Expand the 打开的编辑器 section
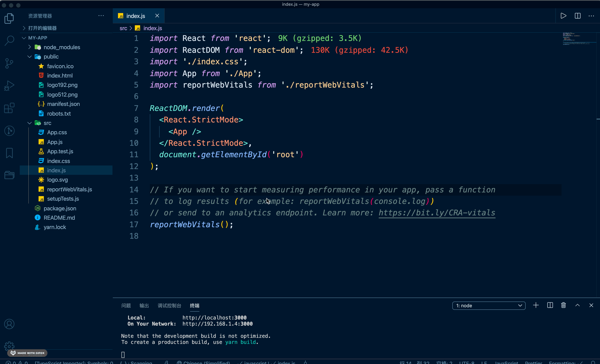Viewport: 600px width, 364px height. tap(66, 28)
